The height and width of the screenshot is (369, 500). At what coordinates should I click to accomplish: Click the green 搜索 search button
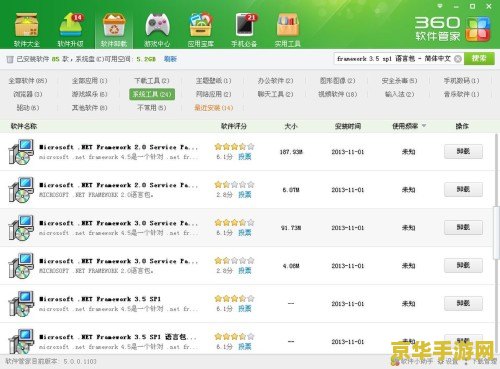pyautogui.click(x=479, y=58)
